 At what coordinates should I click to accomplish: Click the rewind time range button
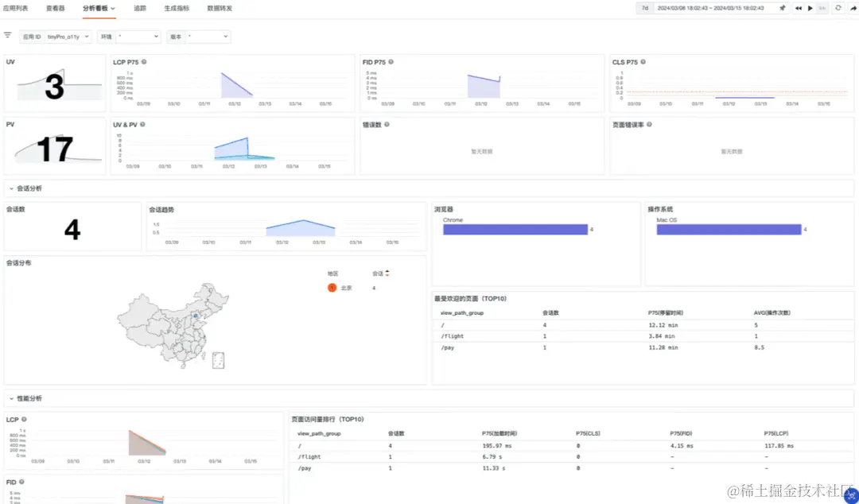click(x=799, y=8)
